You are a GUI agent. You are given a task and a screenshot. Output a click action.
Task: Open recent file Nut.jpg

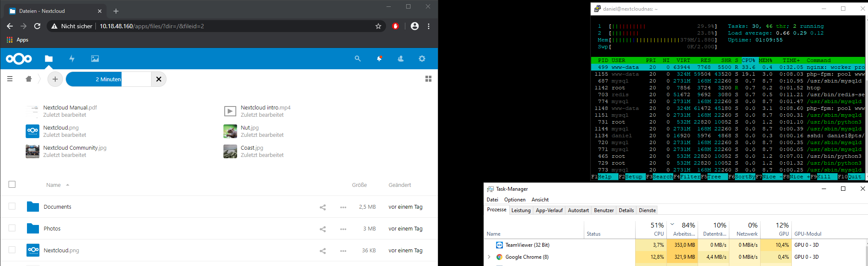tap(250, 127)
